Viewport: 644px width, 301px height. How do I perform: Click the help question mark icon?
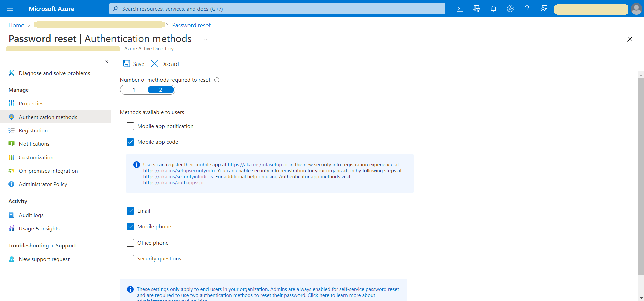pos(527,9)
